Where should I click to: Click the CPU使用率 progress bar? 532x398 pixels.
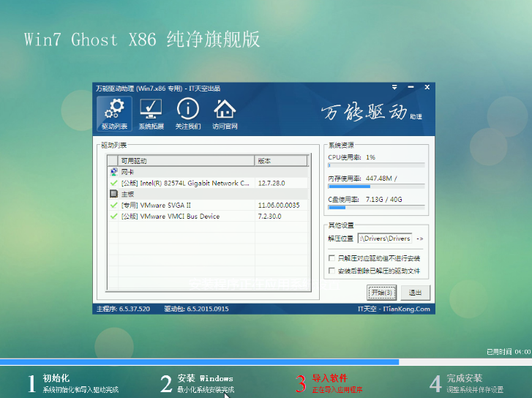click(x=376, y=165)
